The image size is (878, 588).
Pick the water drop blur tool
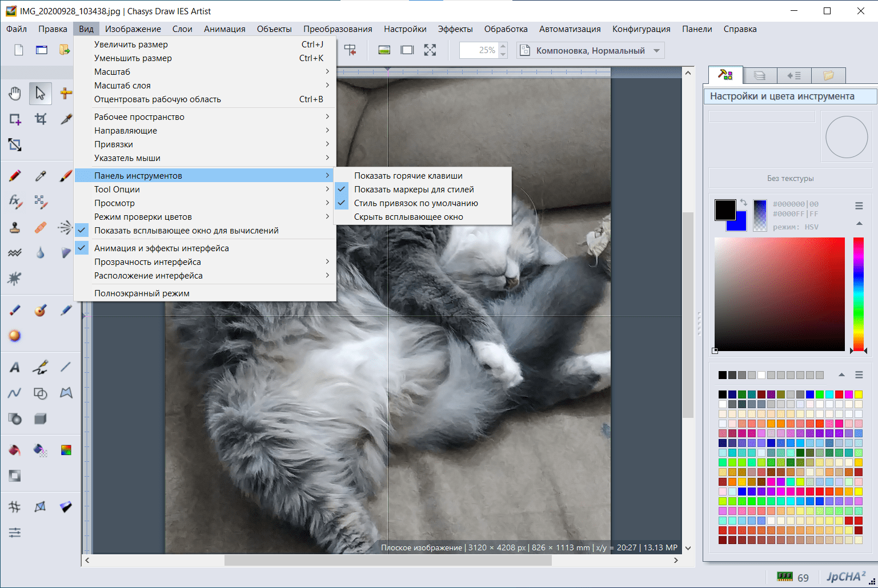click(x=40, y=253)
